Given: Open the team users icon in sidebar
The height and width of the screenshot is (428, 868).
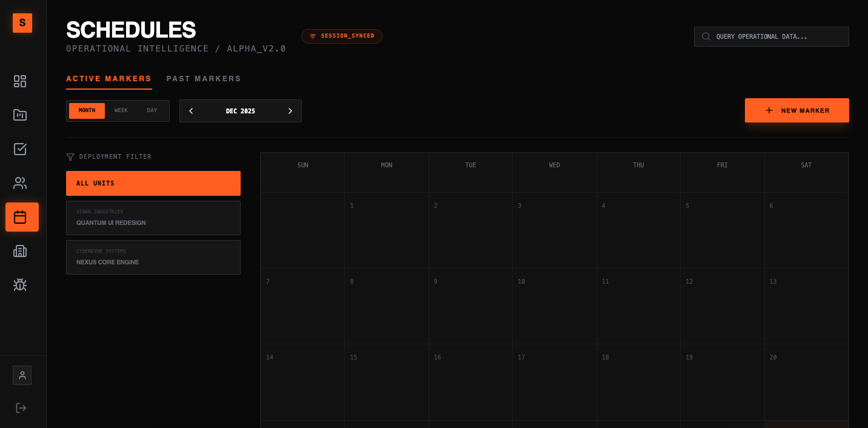Looking at the screenshot, I should coord(20,183).
